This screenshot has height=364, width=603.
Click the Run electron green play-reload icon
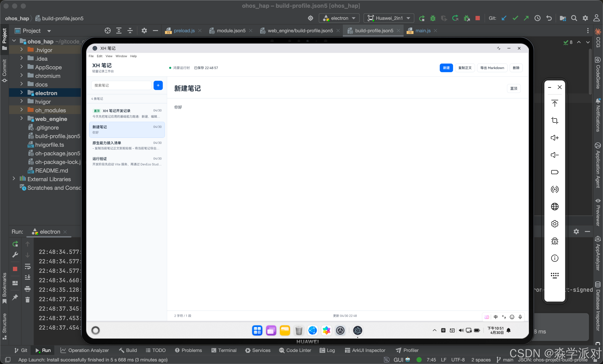pyautogui.click(x=421, y=18)
